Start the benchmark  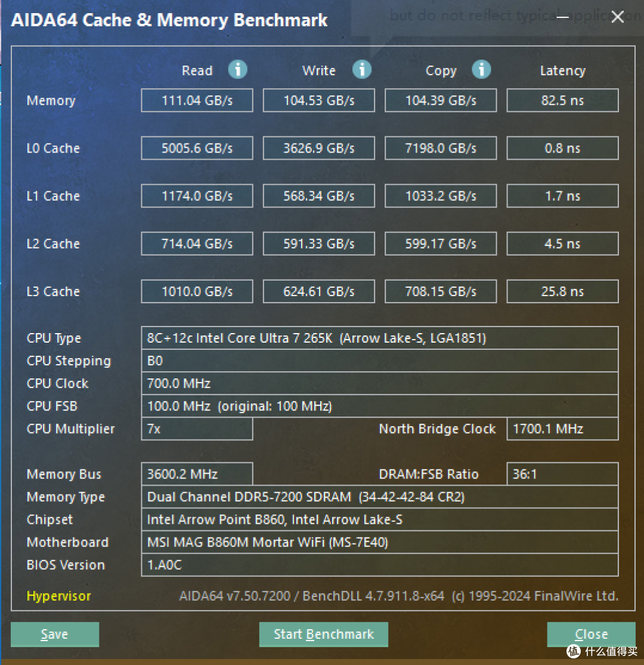[323, 635]
